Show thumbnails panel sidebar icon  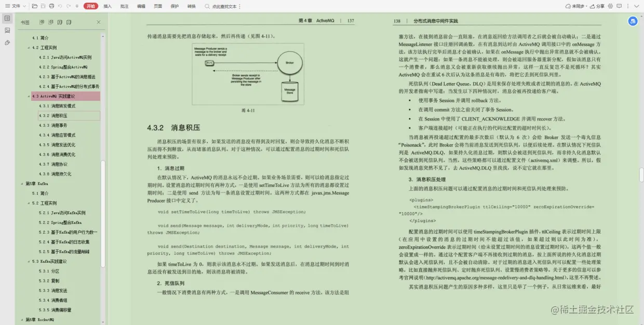pyautogui.click(x=7, y=30)
